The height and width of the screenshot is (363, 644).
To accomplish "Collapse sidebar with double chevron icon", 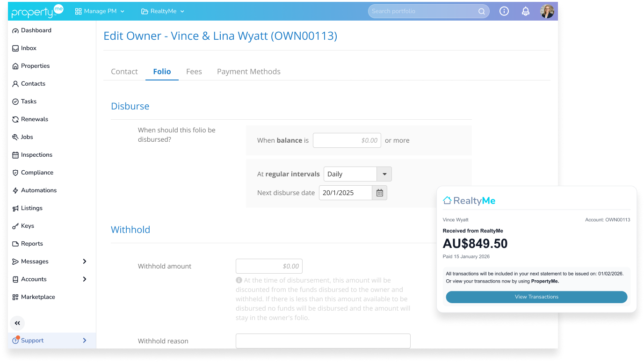I will [17, 323].
